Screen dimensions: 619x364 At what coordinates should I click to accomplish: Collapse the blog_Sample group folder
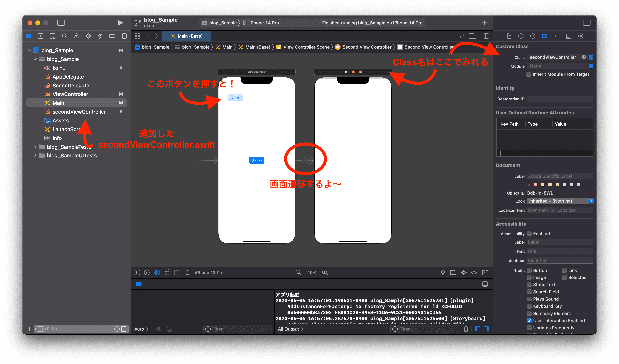tap(35, 59)
